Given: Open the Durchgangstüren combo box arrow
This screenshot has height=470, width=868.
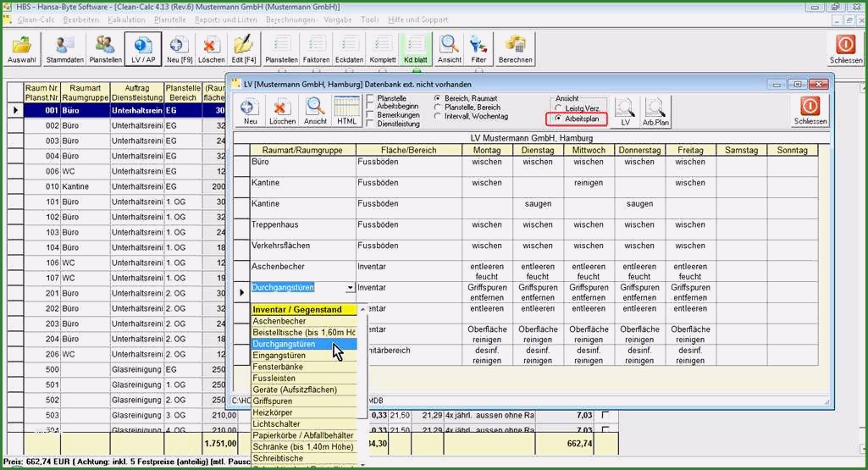Looking at the screenshot, I should pos(351,289).
